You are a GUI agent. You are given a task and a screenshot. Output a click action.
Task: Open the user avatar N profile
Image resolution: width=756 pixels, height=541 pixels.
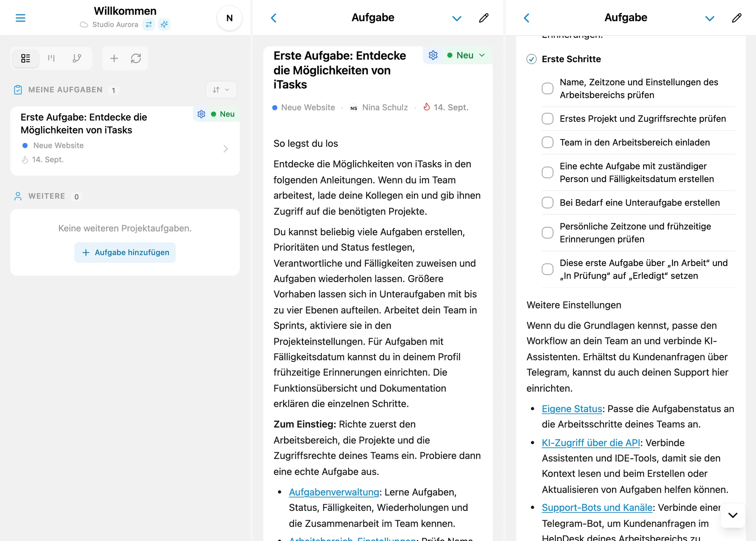[x=229, y=18]
